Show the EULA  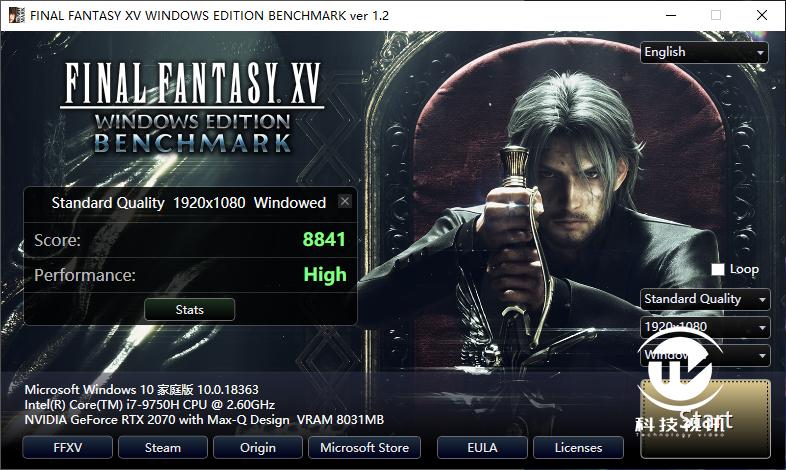[x=482, y=447]
